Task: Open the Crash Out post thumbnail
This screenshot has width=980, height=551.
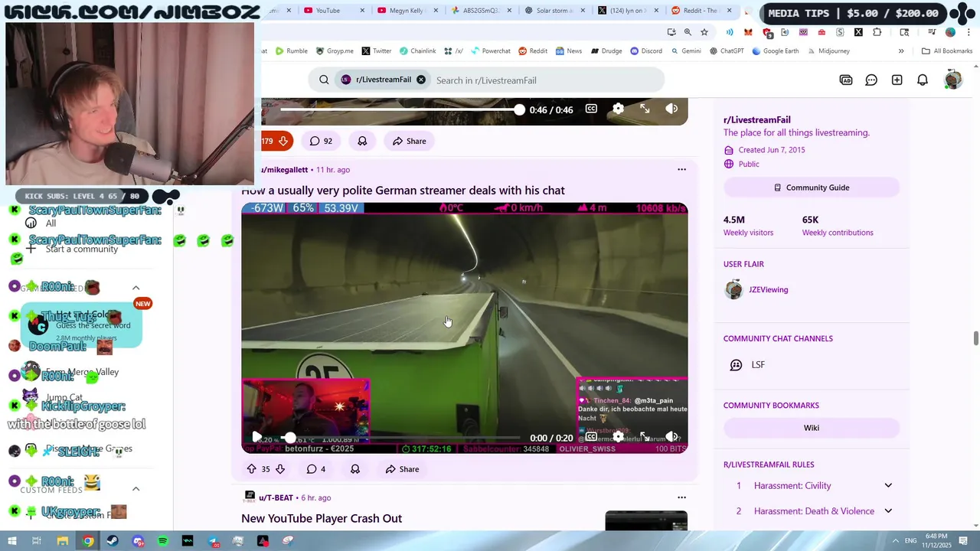Action: (x=646, y=520)
